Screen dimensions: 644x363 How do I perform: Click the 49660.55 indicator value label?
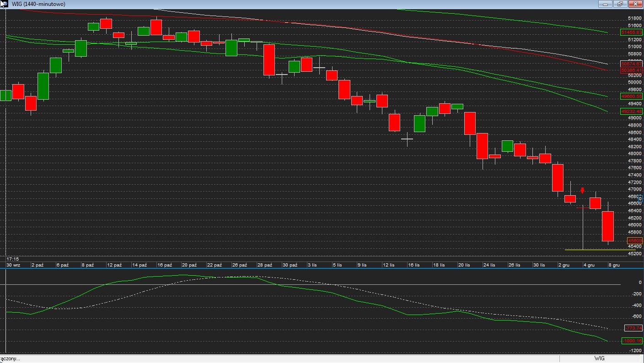click(631, 96)
